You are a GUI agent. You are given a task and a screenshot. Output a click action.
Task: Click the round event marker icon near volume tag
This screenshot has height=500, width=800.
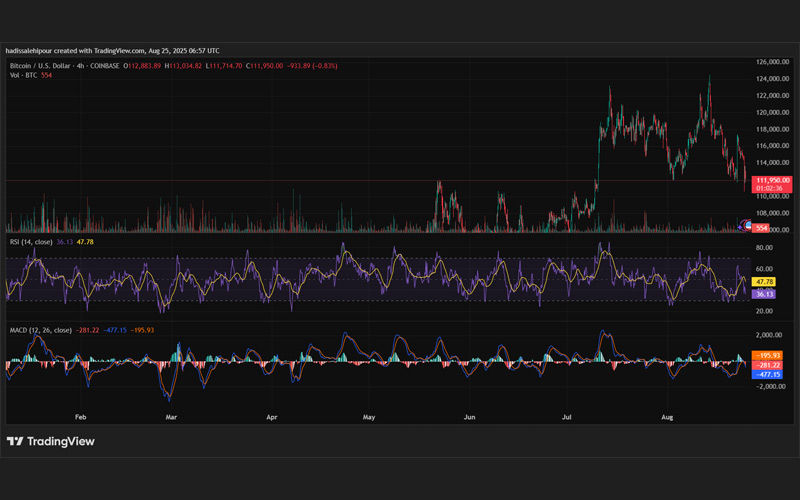[746, 225]
